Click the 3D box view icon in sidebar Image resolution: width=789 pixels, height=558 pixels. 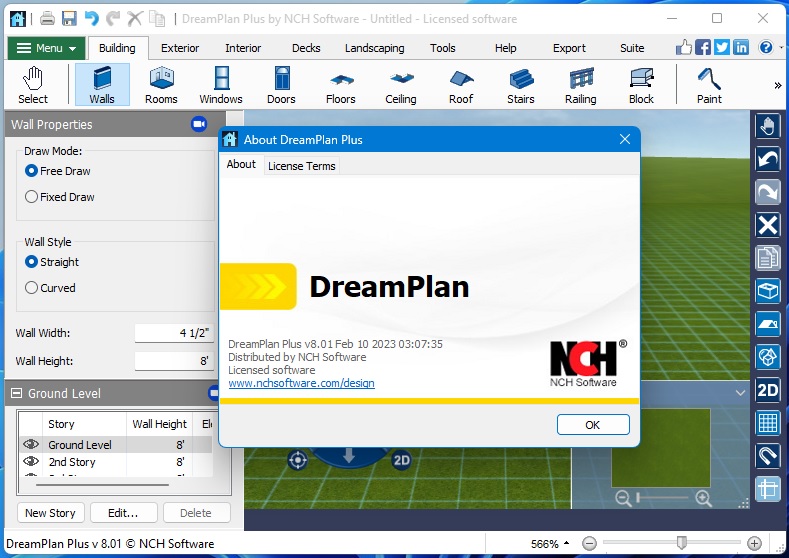click(768, 291)
